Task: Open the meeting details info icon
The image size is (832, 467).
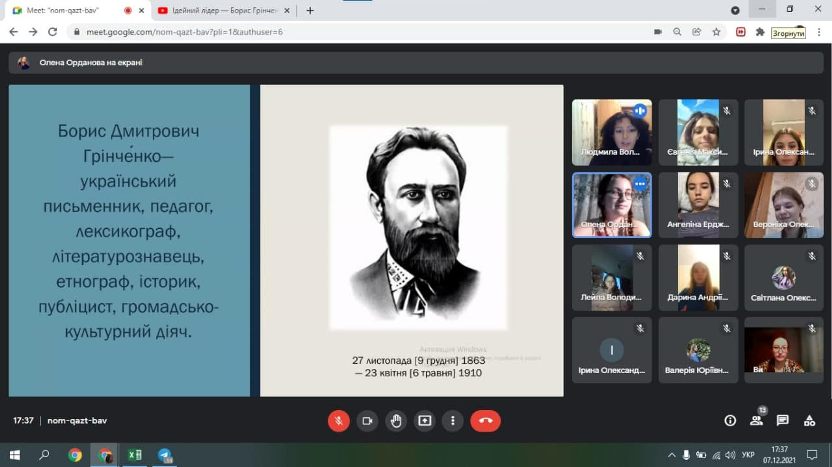Action: tap(730, 421)
